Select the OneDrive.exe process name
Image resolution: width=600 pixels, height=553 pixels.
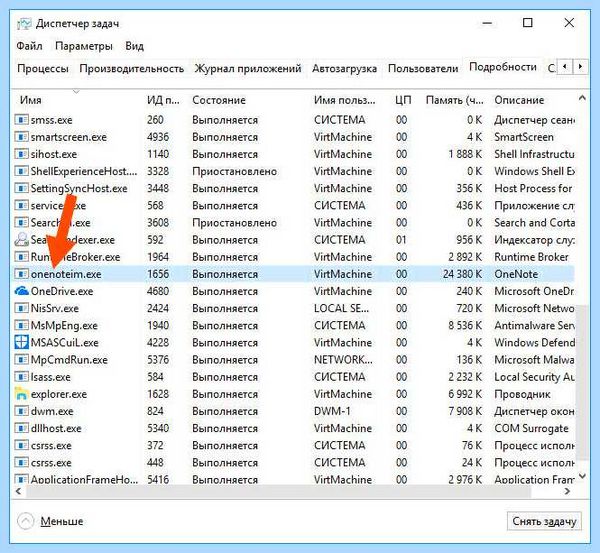click(x=62, y=291)
